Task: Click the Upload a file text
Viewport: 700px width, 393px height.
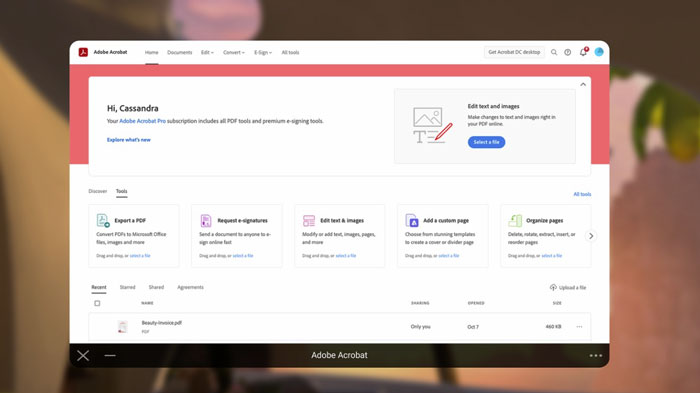Action: (x=572, y=288)
